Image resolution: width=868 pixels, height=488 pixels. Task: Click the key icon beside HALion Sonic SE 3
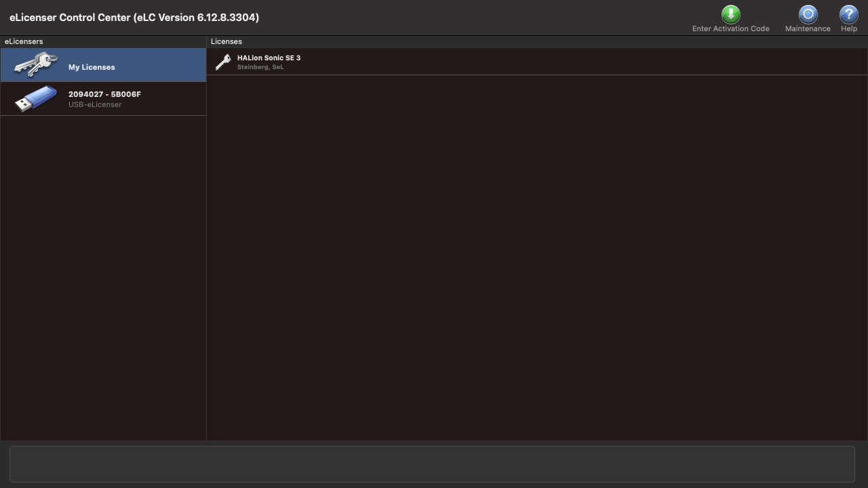pos(223,62)
